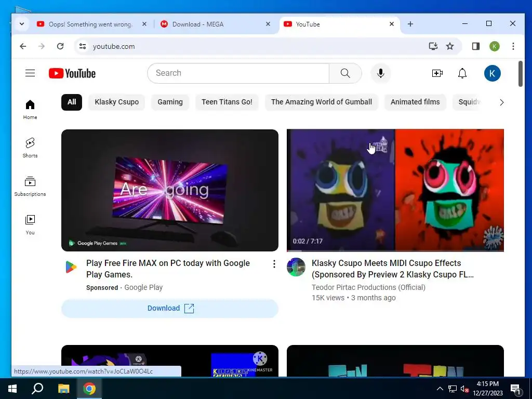Show more category chips with right chevron
This screenshot has width=532, height=399.
(x=501, y=102)
